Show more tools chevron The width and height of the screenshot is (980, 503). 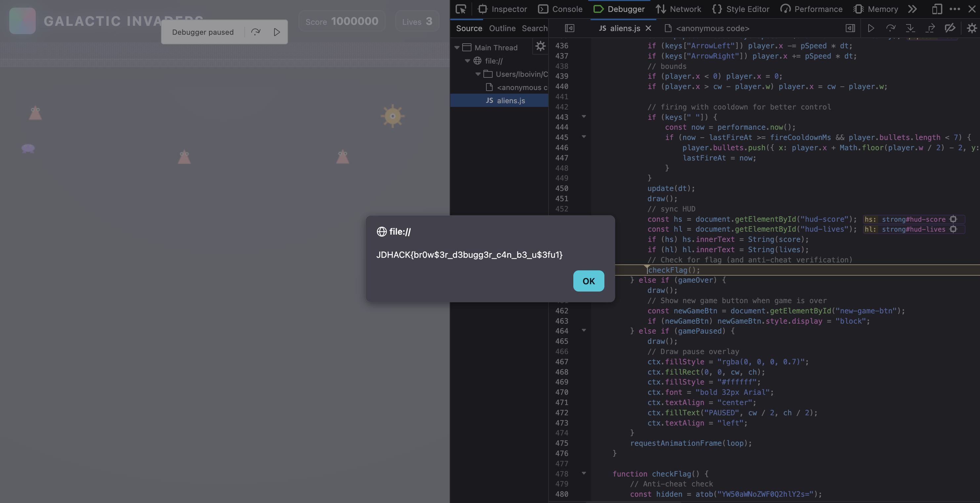point(912,9)
